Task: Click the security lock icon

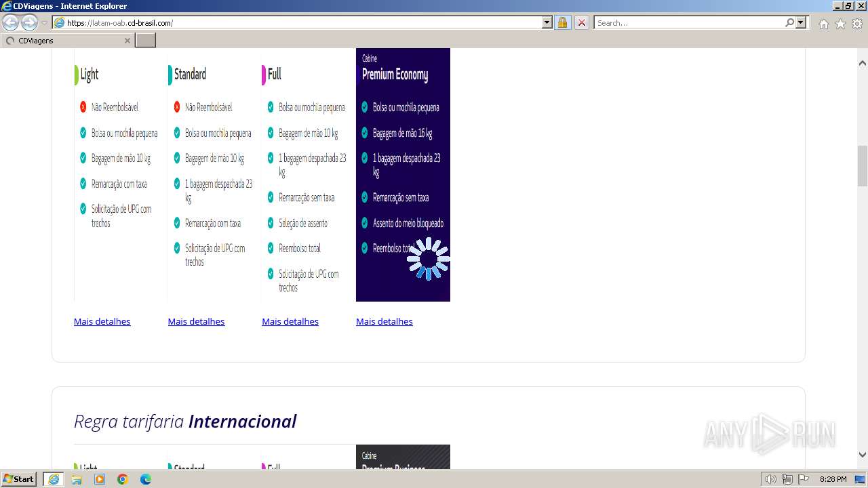Action: [562, 22]
